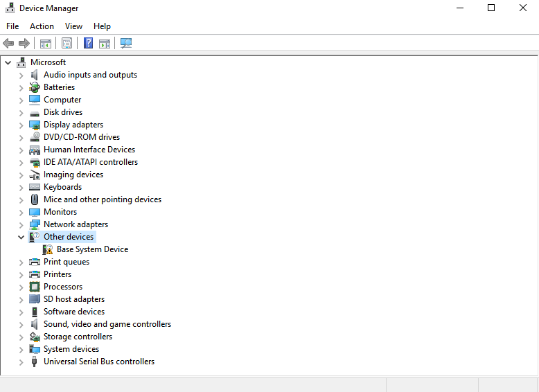
Task: Select the System devices label
Action: tap(71, 349)
